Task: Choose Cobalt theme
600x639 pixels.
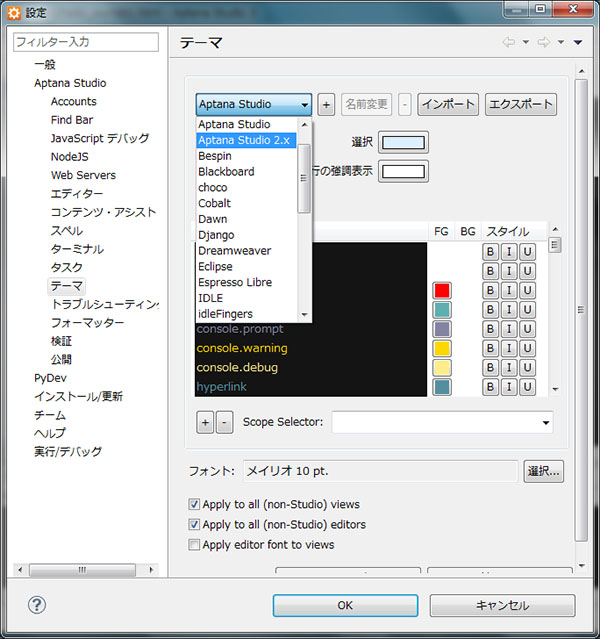Action: pyautogui.click(x=246, y=203)
